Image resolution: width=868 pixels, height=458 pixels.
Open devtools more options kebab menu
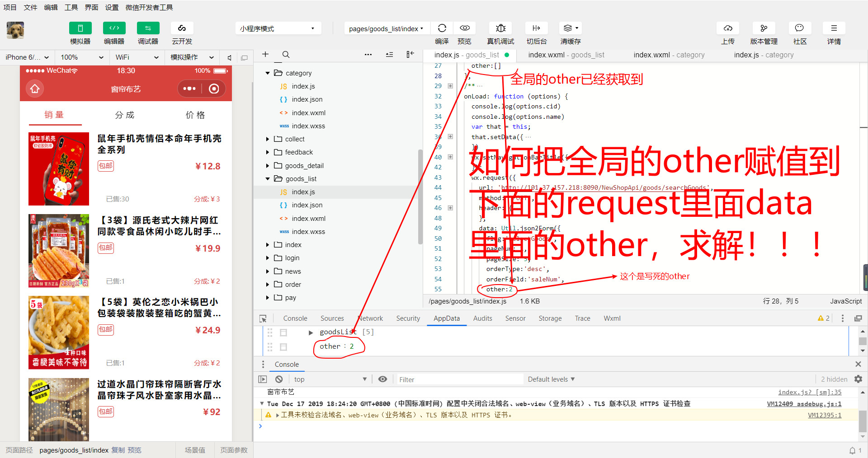[x=842, y=318]
